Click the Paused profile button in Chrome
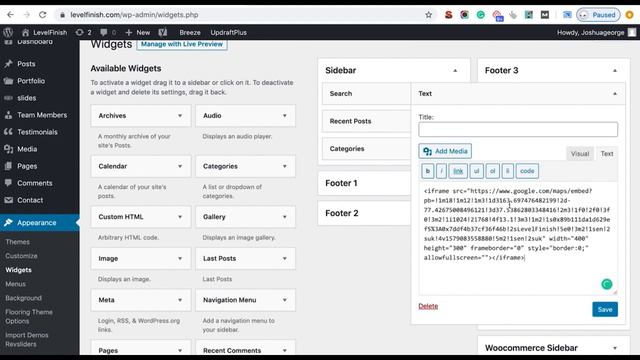This screenshot has height=360, width=640. (598, 15)
